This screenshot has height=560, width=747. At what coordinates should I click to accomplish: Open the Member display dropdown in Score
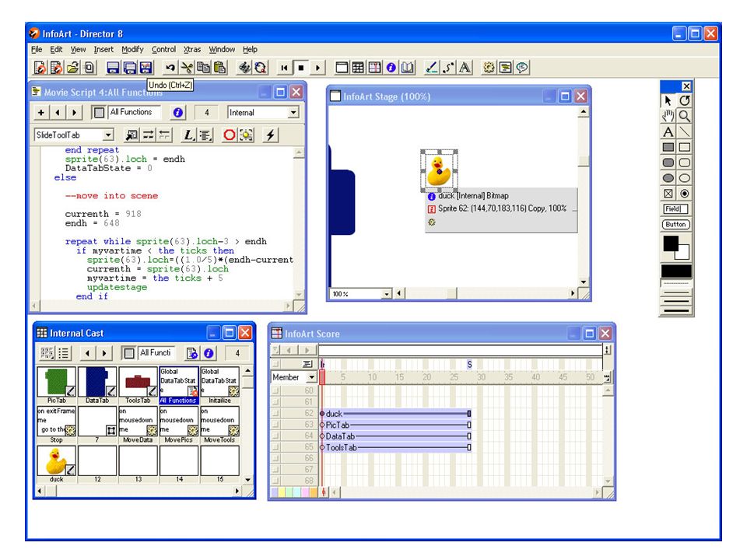tap(311, 378)
